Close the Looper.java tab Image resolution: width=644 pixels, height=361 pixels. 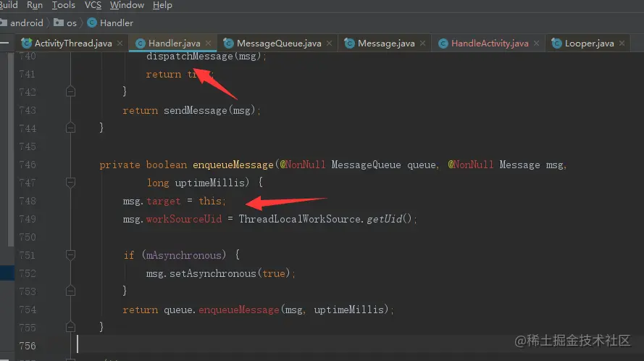tap(622, 43)
